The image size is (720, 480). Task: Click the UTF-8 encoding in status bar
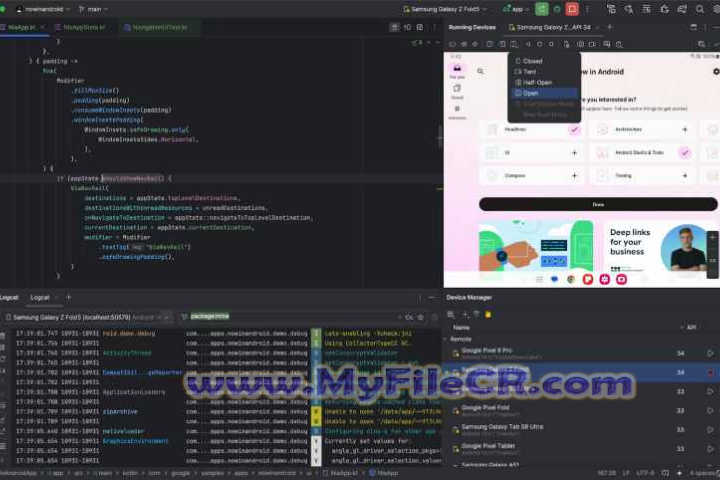[645, 473]
